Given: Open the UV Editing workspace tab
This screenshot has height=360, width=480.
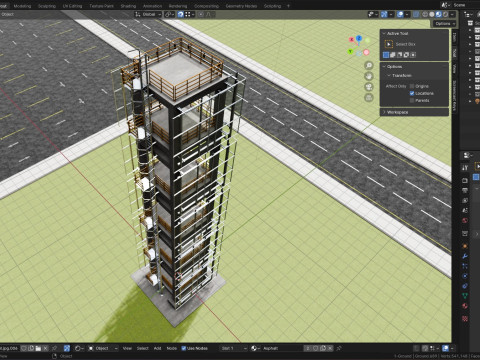Looking at the screenshot, I should (x=72, y=6).
